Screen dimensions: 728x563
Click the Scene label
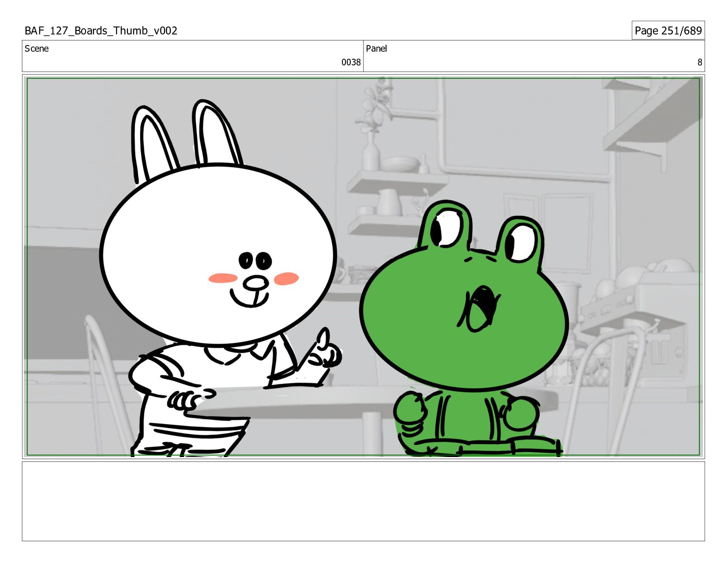click(x=37, y=49)
